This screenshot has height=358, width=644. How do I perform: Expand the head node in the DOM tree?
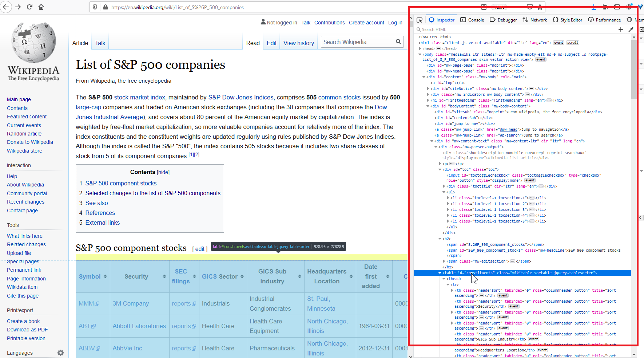(420, 48)
